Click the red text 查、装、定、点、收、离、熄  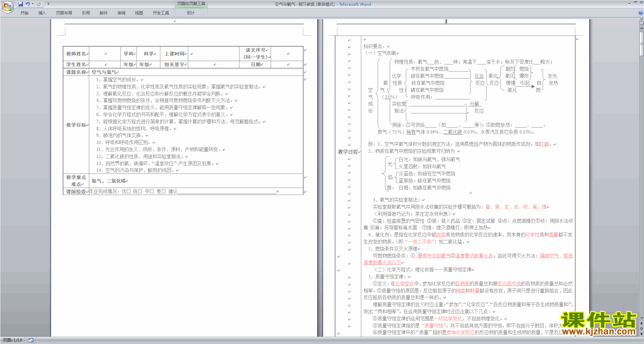click(516, 207)
